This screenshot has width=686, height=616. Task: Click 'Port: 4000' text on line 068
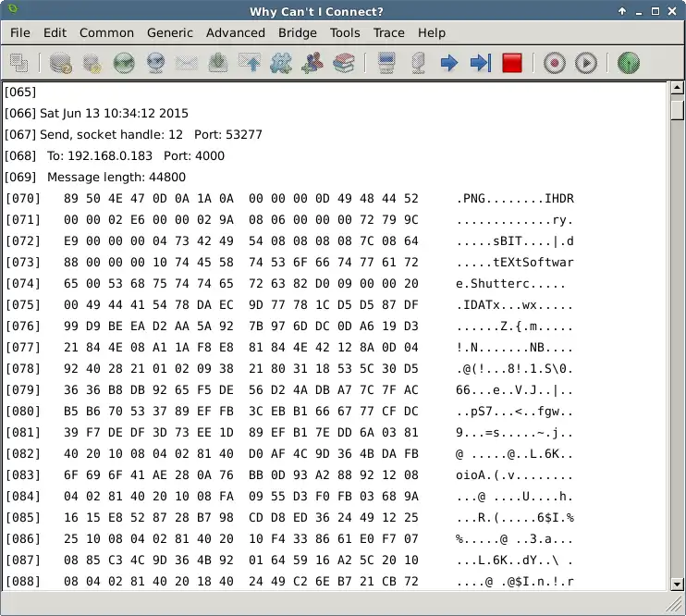[194, 156]
